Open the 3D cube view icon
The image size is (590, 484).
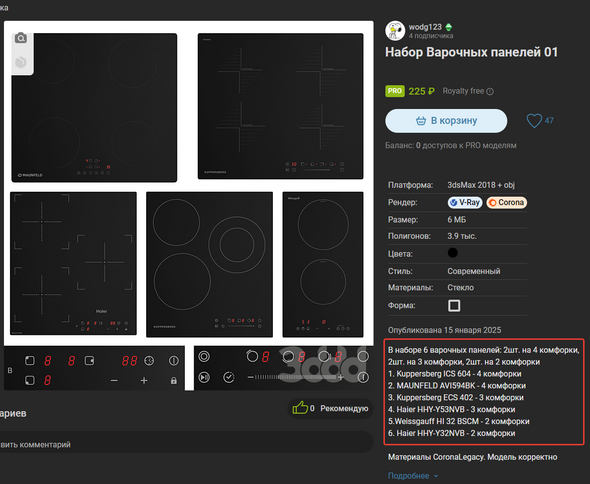click(x=21, y=62)
